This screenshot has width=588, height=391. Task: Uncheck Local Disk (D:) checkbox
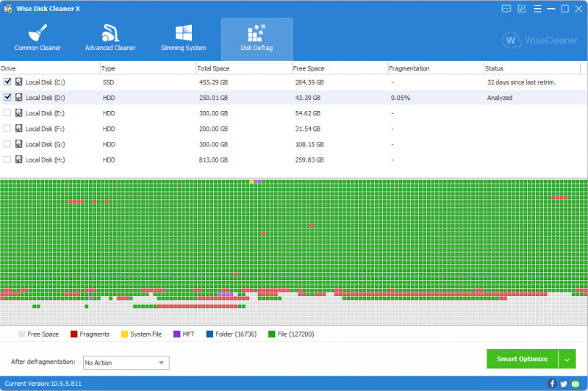(7, 97)
